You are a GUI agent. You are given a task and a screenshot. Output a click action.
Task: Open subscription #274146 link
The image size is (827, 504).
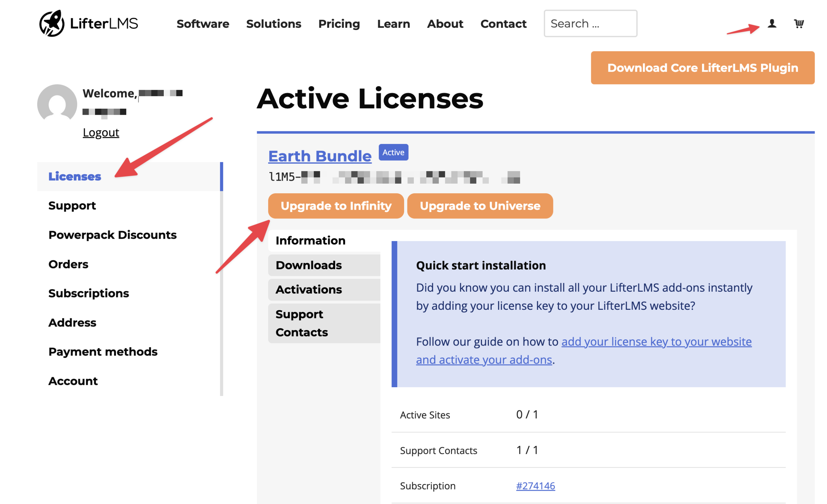click(535, 486)
